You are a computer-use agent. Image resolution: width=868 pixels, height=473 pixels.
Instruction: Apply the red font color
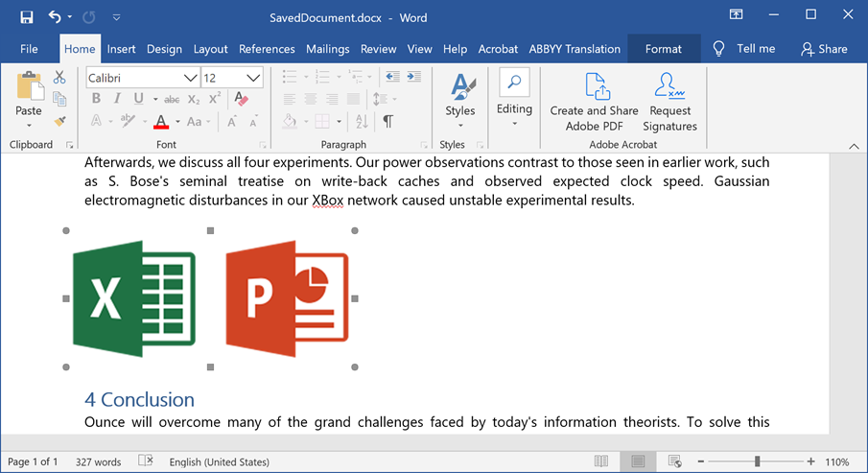(x=161, y=121)
